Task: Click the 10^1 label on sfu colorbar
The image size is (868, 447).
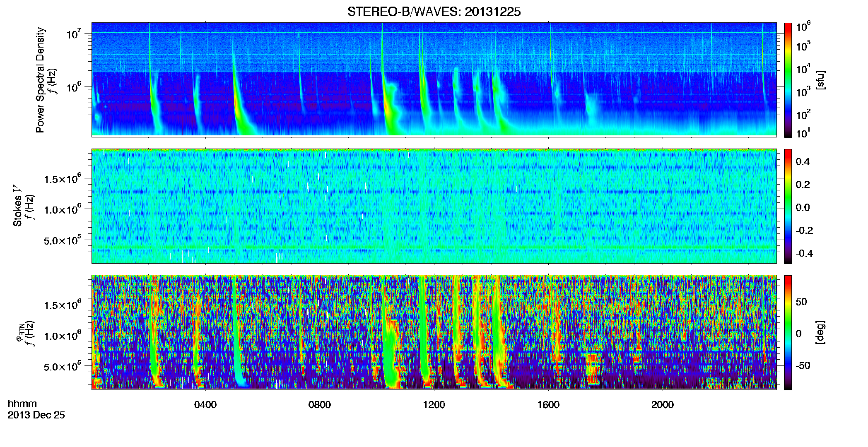Action: pyautogui.click(x=803, y=133)
